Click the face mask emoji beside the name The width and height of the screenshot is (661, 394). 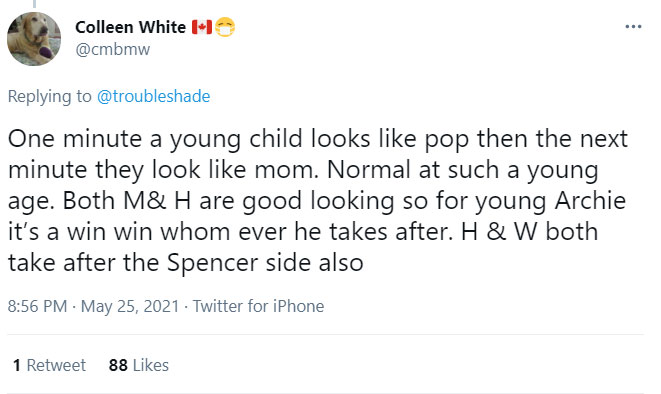click(x=225, y=27)
